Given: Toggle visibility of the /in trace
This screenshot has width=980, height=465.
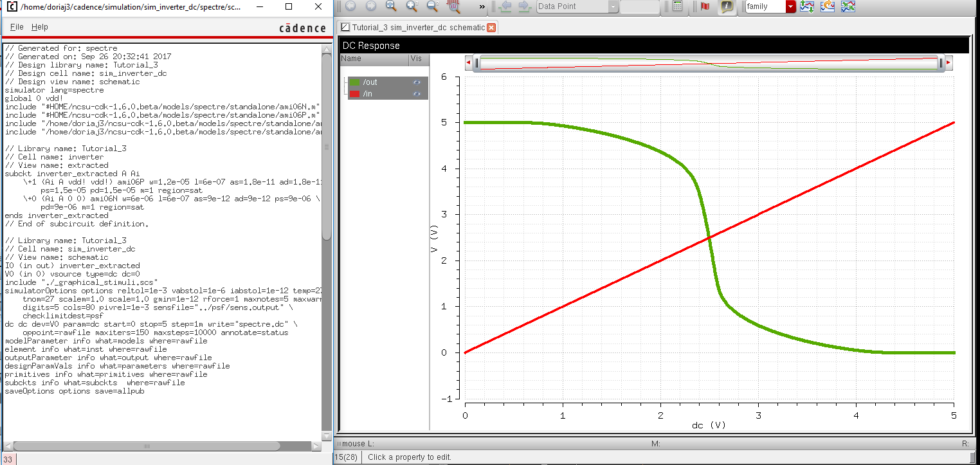Looking at the screenshot, I should [x=417, y=94].
